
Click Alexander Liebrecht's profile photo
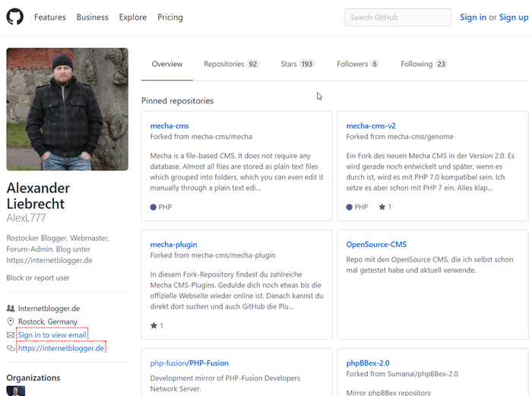coord(67,109)
